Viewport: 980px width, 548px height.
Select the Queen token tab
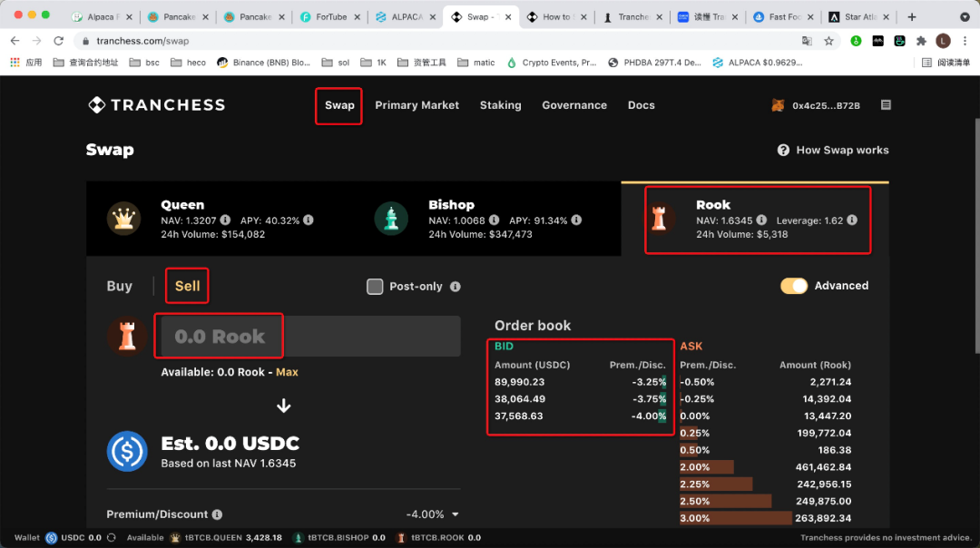220,219
